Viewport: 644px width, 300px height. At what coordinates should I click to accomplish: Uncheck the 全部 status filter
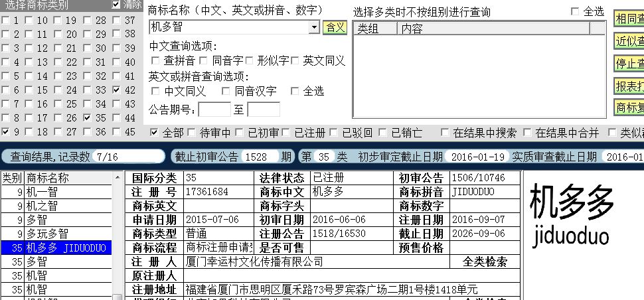pyautogui.click(x=155, y=133)
